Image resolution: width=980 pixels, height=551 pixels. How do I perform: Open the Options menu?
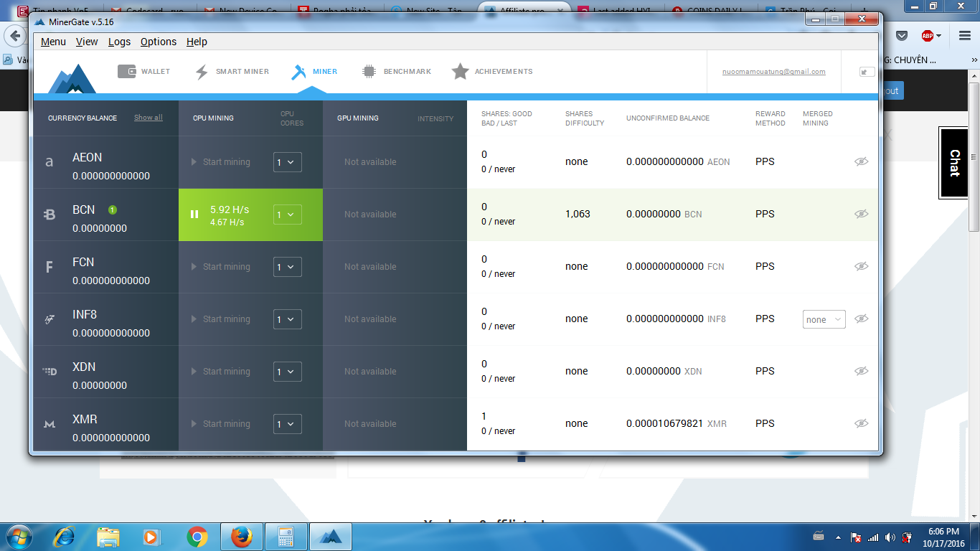[158, 42]
